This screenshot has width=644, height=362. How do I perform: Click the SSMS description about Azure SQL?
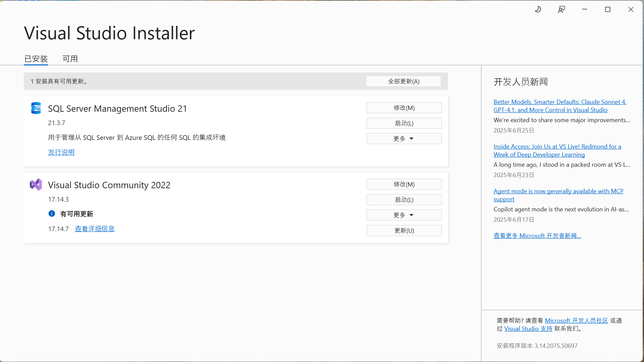tap(137, 138)
